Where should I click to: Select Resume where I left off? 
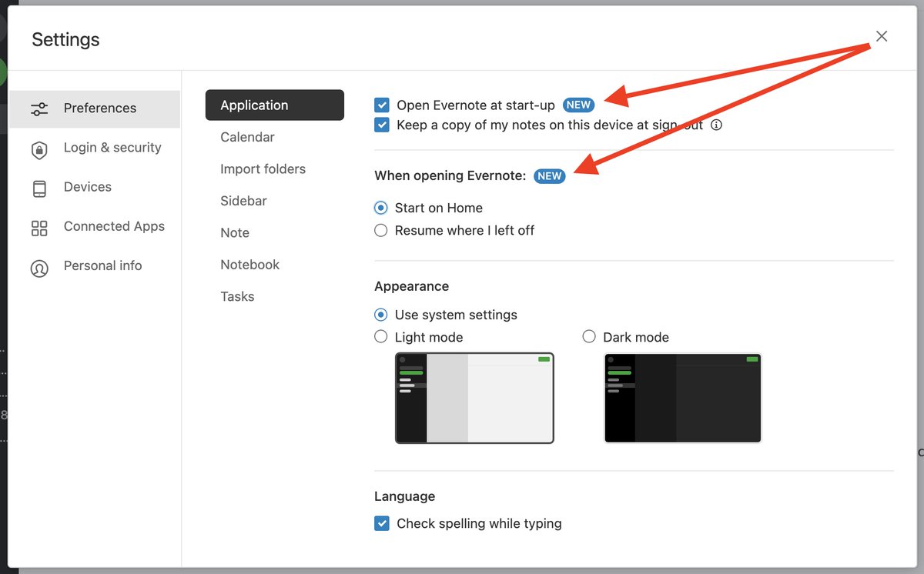click(x=381, y=230)
